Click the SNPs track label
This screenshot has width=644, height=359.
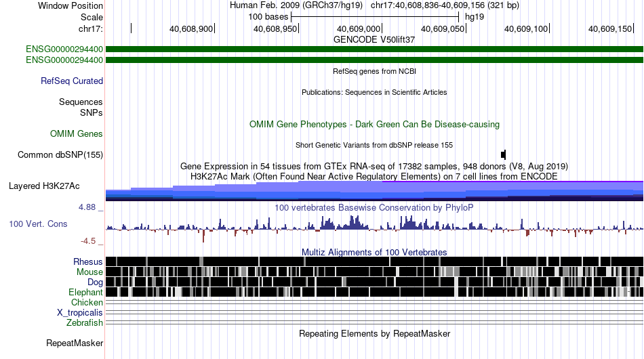click(92, 113)
